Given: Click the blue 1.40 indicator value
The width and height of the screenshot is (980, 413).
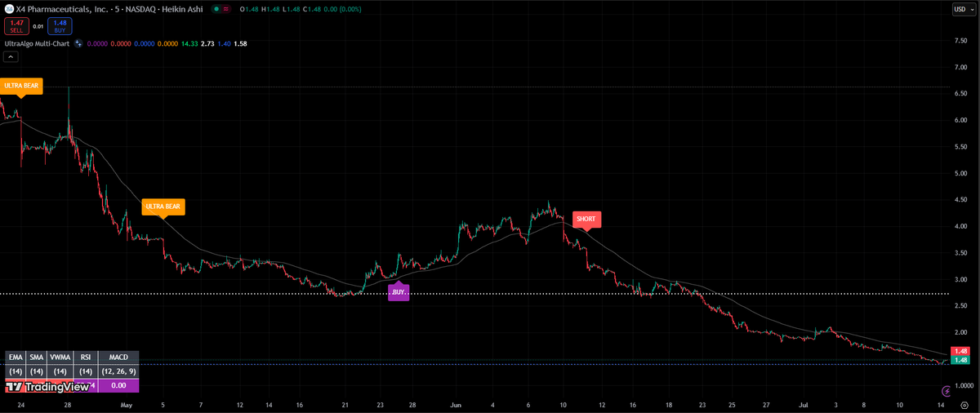Looking at the screenshot, I should pyautogui.click(x=225, y=43).
